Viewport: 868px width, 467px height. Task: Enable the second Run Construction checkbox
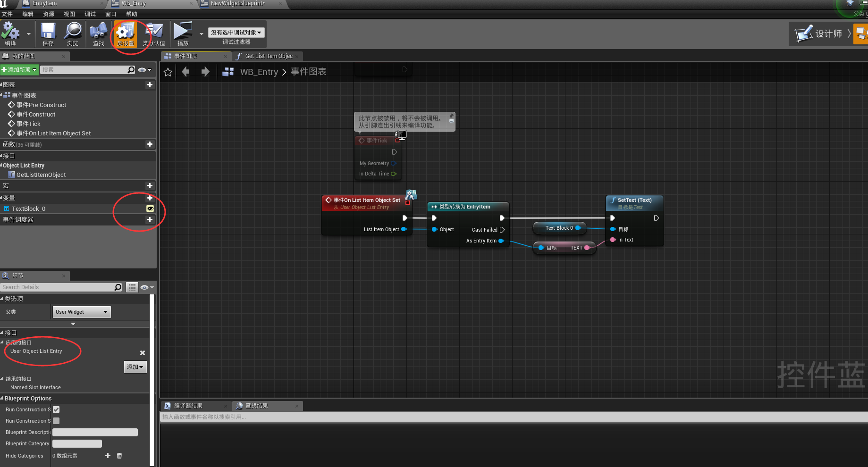click(56, 421)
